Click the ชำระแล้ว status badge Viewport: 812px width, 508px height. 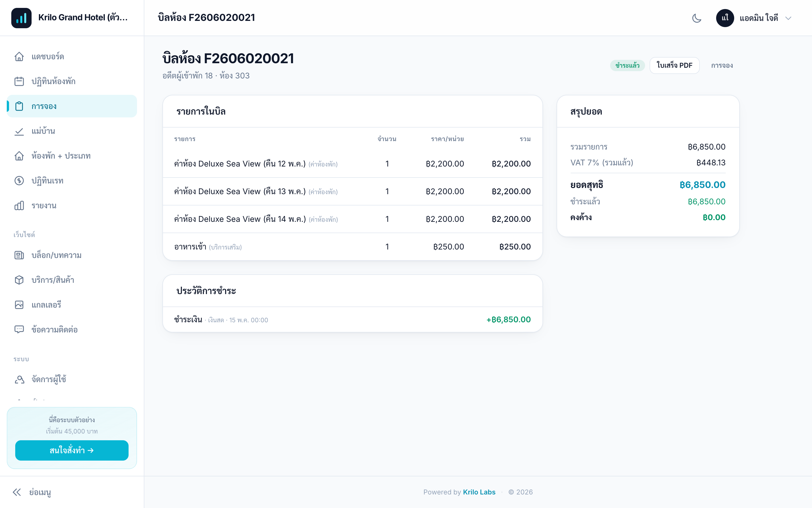pyautogui.click(x=627, y=65)
